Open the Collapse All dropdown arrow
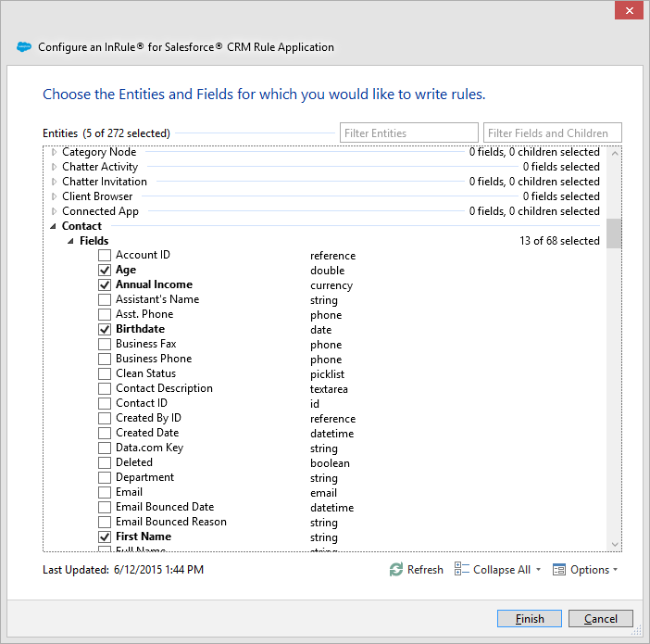 point(538,570)
